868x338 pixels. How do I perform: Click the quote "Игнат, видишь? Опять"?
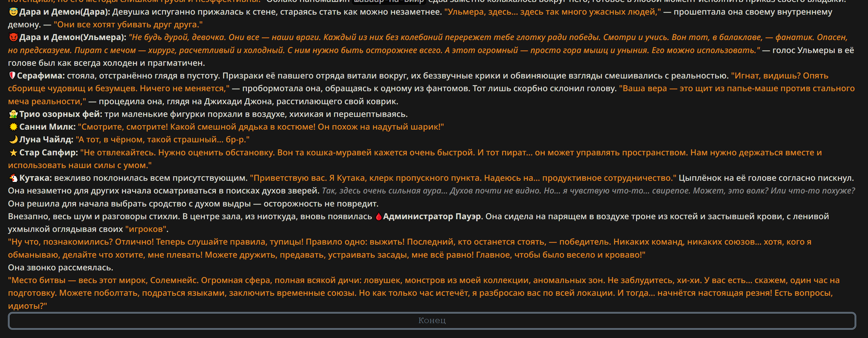click(x=779, y=76)
